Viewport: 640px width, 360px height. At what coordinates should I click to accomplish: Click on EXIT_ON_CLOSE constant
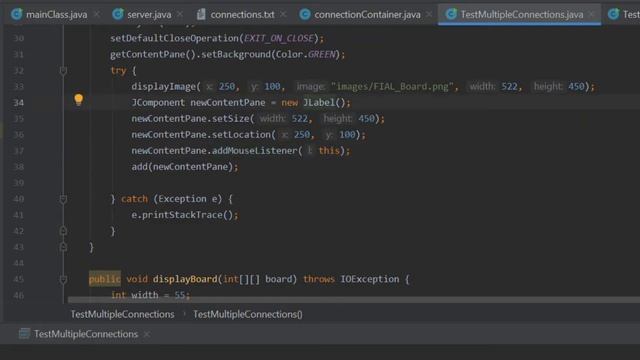coord(278,38)
